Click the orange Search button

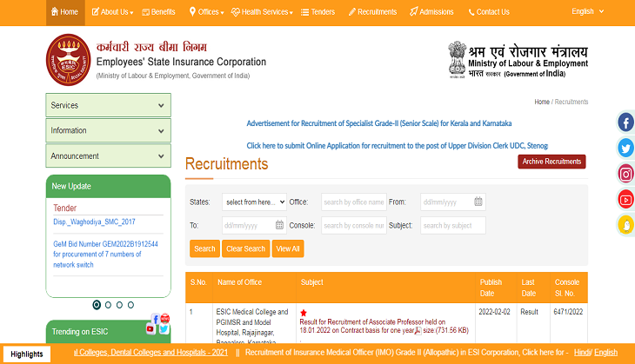coord(204,248)
